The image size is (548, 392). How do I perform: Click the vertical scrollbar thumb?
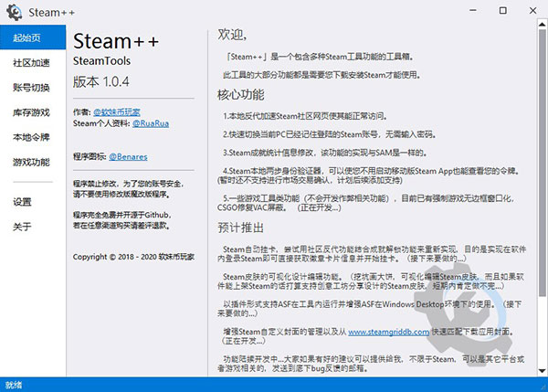pyautogui.click(x=542, y=163)
